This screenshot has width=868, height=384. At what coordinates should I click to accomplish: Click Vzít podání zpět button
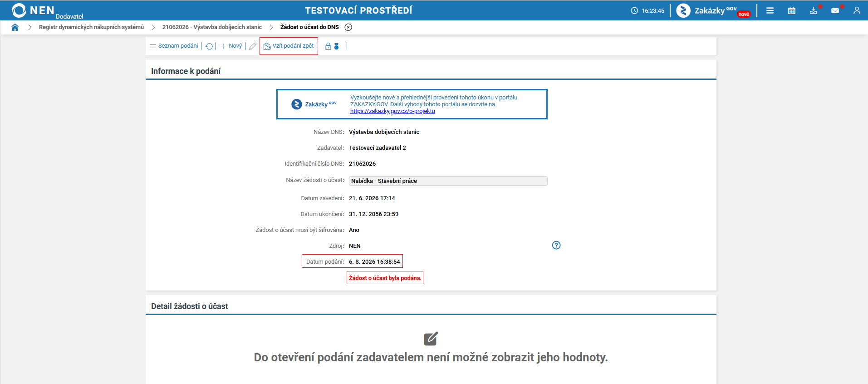pyautogui.click(x=289, y=46)
